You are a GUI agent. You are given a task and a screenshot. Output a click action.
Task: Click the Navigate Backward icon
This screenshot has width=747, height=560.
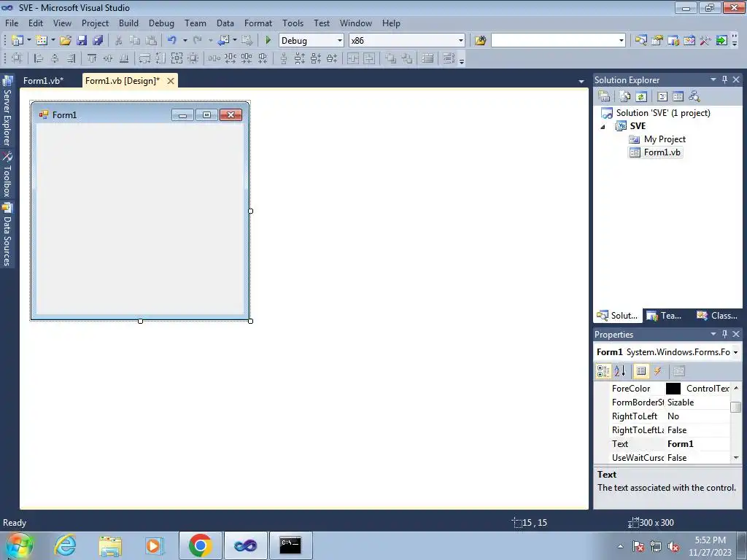click(x=223, y=41)
